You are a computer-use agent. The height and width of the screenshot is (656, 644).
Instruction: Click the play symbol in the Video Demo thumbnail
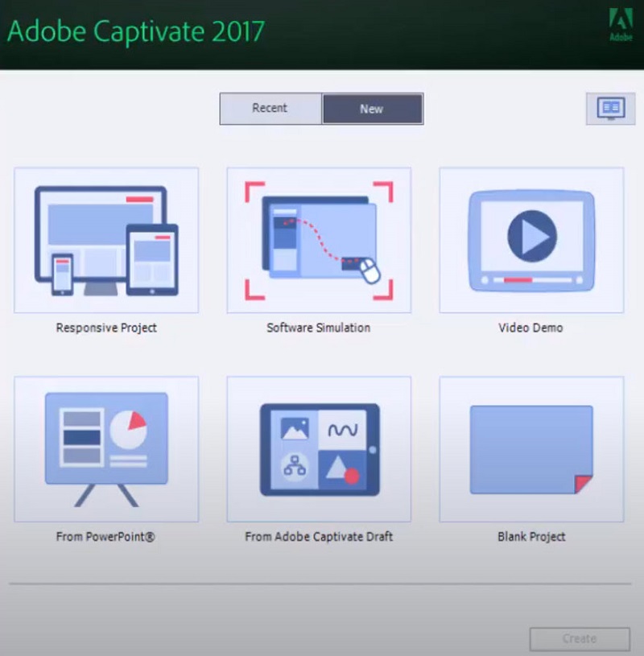532,236
